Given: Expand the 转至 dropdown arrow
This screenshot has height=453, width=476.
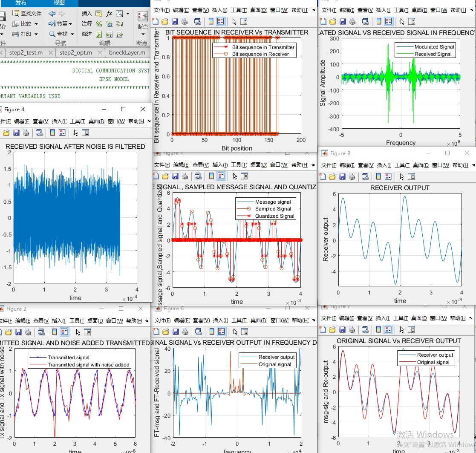Looking at the screenshot, I should pyautogui.click(x=70, y=24).
